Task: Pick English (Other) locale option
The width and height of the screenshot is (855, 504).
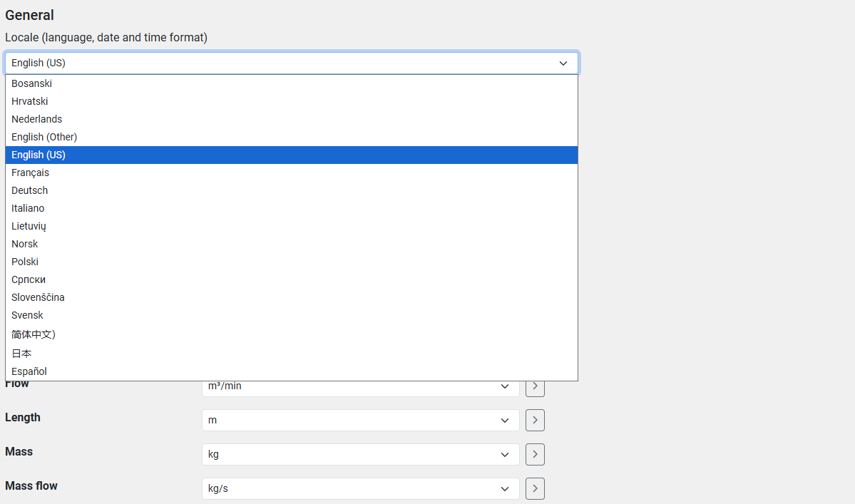Action: point(44,137)
